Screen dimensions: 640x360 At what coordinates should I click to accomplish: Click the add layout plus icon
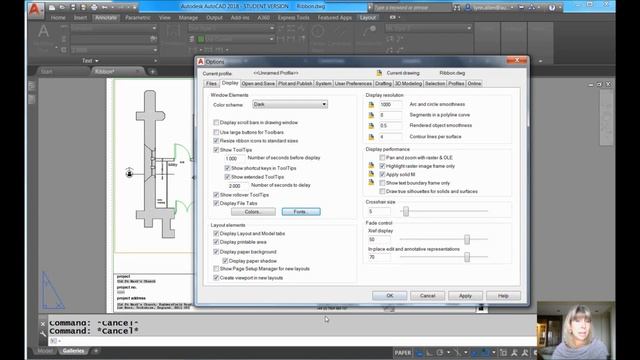click(x=96, y=351)
